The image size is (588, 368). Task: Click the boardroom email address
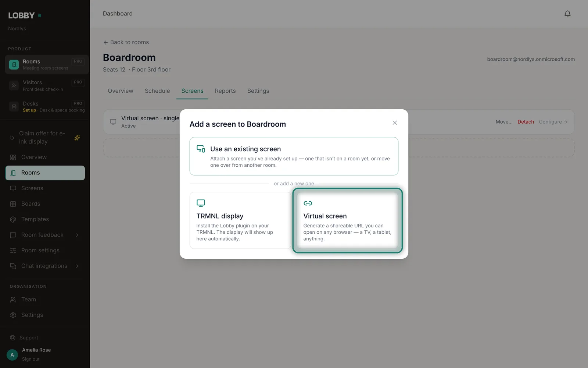click(531, 59)
